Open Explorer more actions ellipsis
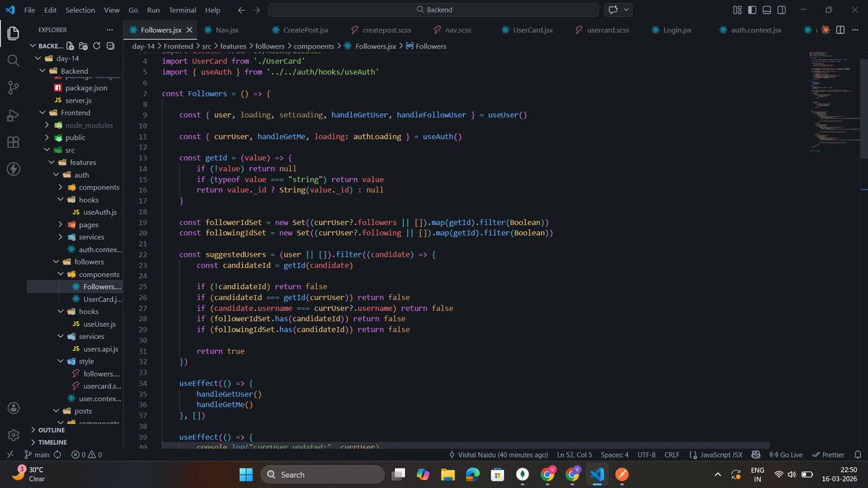This screenshot has width=868, height=488. tap(109, 30)
